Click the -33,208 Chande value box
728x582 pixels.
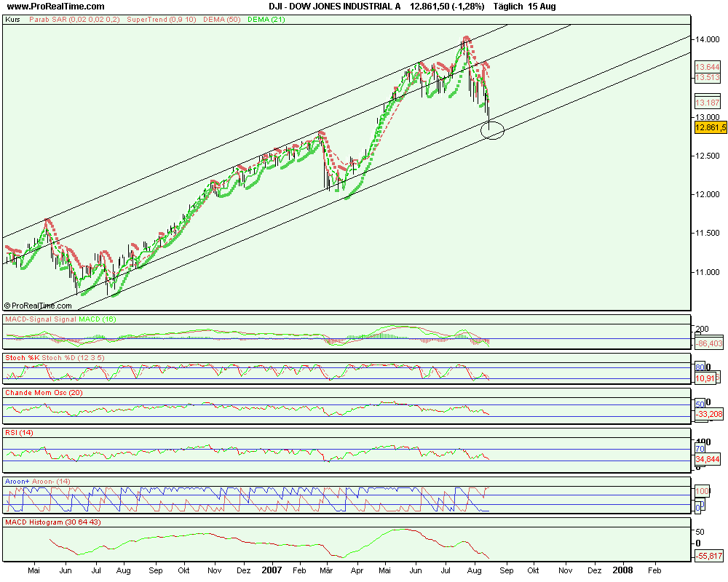(709, 414)
